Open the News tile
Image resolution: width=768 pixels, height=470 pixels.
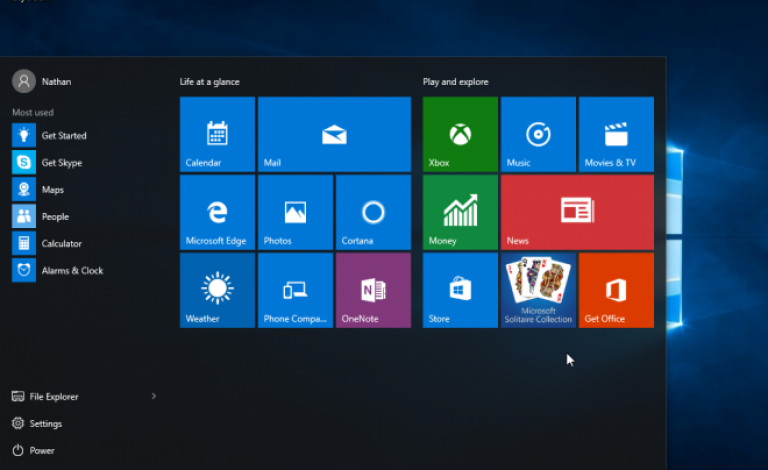point(577,212)
